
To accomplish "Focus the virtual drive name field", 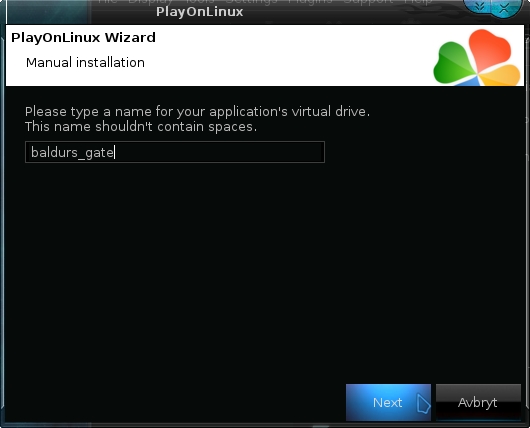I will (175, 152).
